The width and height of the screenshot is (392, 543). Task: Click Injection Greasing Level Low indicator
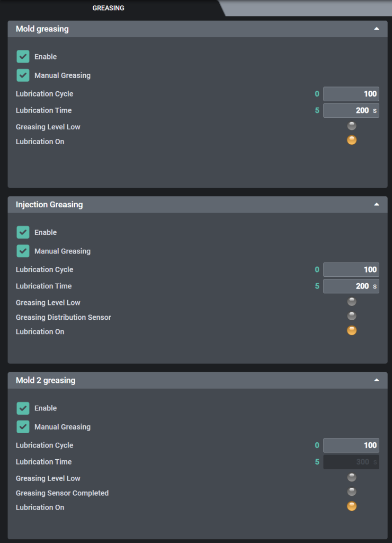click(352, 302)
